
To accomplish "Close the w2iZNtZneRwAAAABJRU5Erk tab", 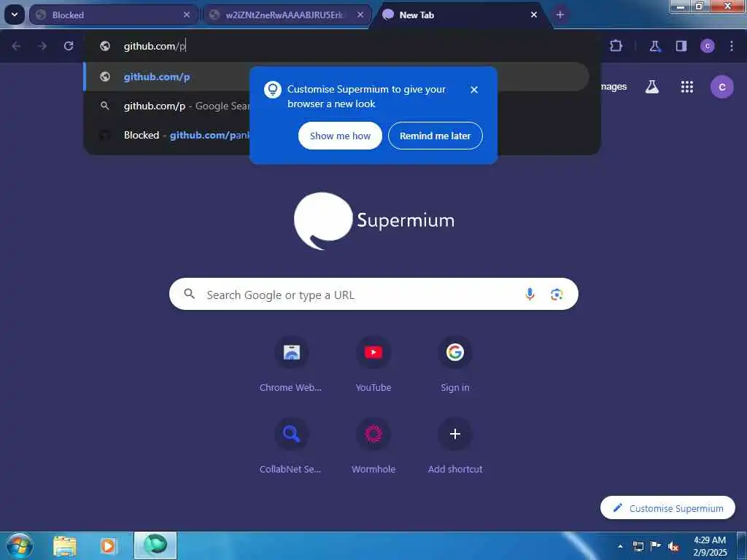I will point(360,15).
